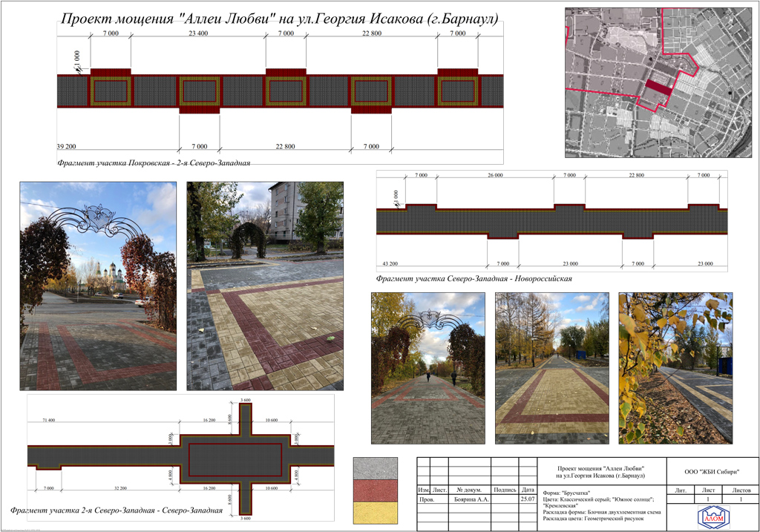Click the 'Боярина А.А.' name cell
760x532 pixels.
471,499
